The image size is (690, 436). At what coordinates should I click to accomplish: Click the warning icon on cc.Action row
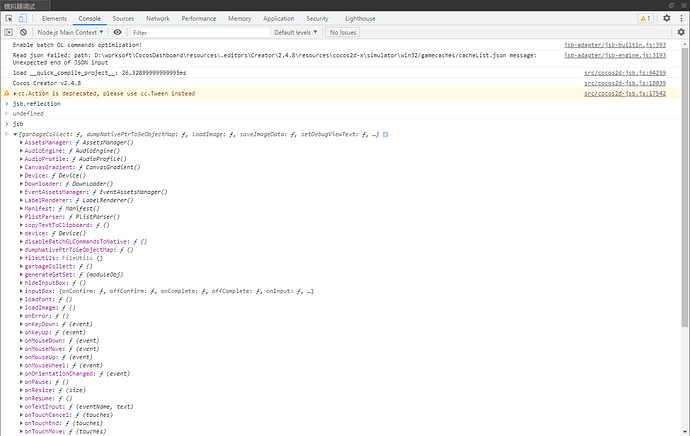coord(7,93)
